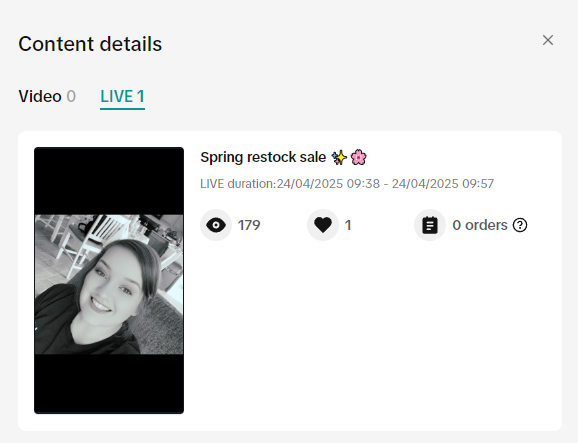The height and width of the screenshot is (443, 578).
Task: Click the "LIVE duration" label text
Action: [x=238, y=184]
